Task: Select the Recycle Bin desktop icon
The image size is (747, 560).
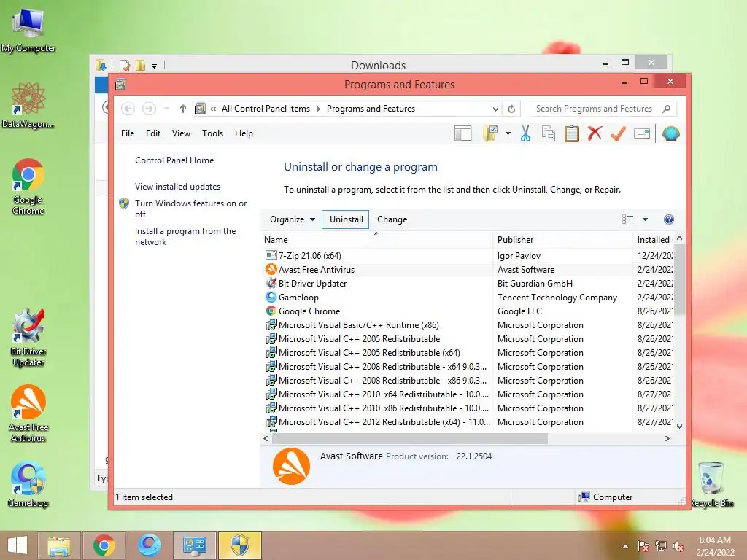Action: tap(711, 485)
